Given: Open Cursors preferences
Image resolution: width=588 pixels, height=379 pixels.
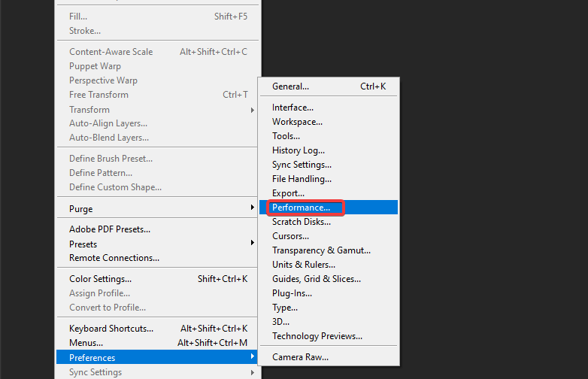Looking at the screenshot, I should tap(329, 236).
